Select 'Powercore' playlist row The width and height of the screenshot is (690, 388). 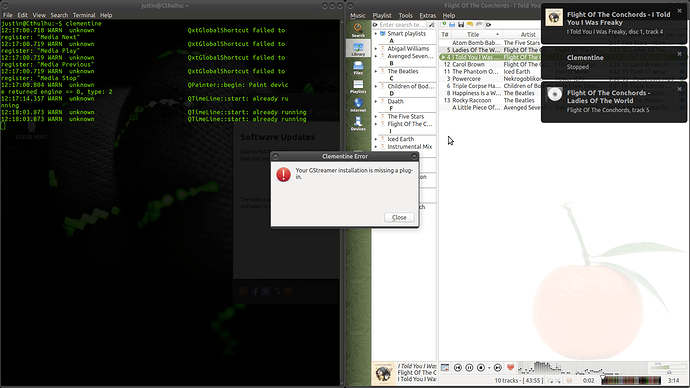489,79
